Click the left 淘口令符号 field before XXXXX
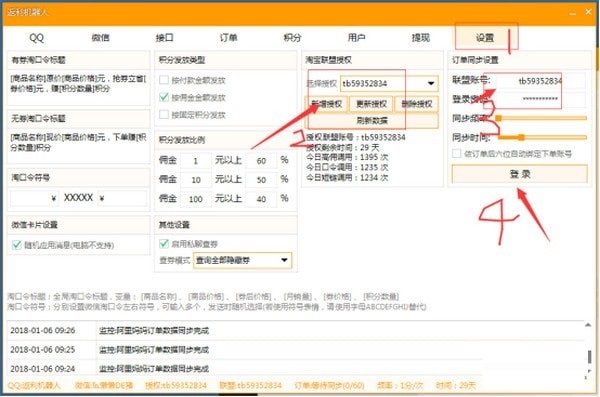 [34, 198]
